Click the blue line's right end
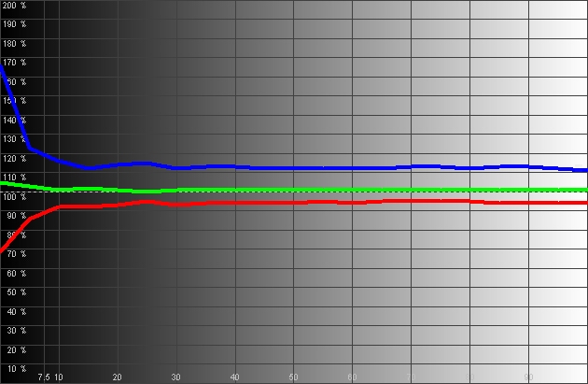This screenshot has height=384, width=588. coord(584,170)
